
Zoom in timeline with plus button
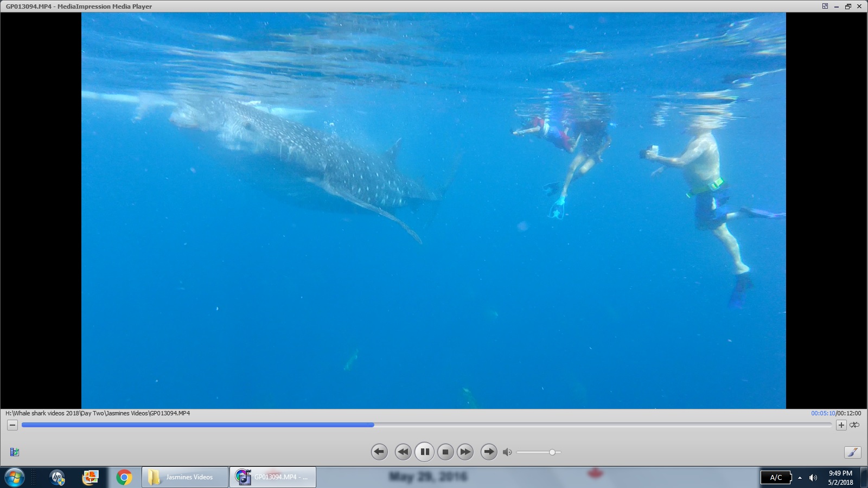841,425
